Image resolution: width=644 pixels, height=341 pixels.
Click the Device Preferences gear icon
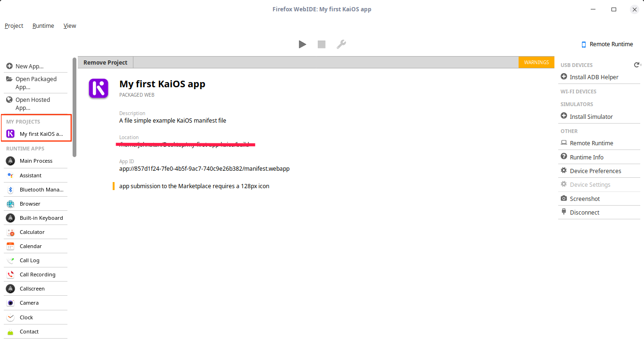click(564, 171)
